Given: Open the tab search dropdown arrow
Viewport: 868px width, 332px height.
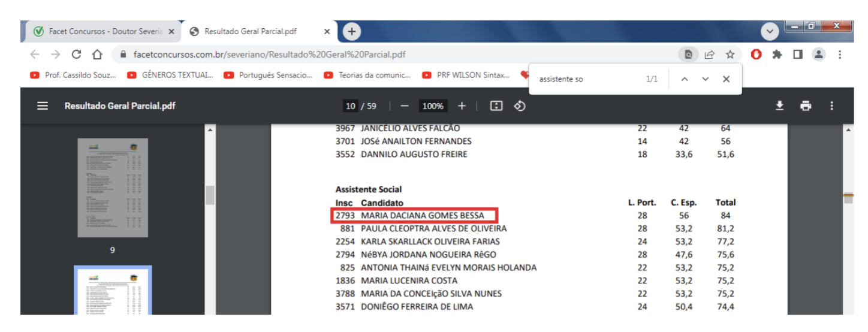Looking at the screenshot, I should (770, 31).
